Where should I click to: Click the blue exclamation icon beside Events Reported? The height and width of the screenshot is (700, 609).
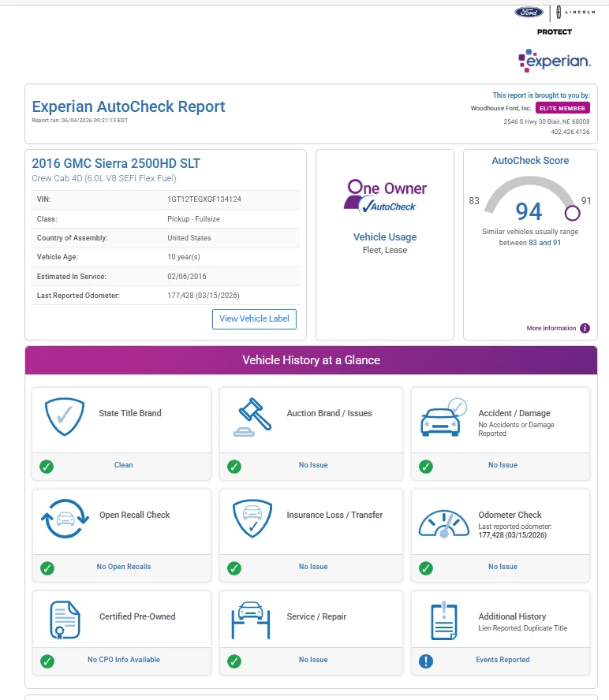(x=426, y=661)
